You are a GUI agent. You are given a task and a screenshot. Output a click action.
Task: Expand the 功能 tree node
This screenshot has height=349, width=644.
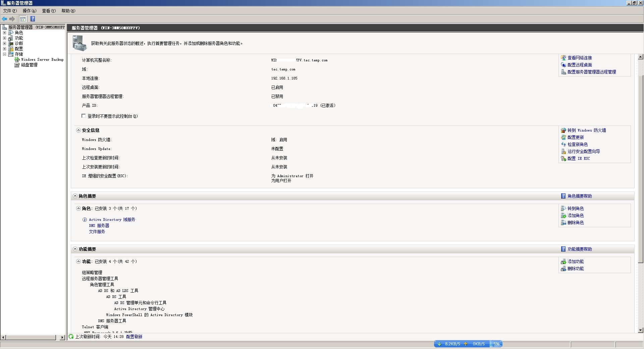[4, 38]
